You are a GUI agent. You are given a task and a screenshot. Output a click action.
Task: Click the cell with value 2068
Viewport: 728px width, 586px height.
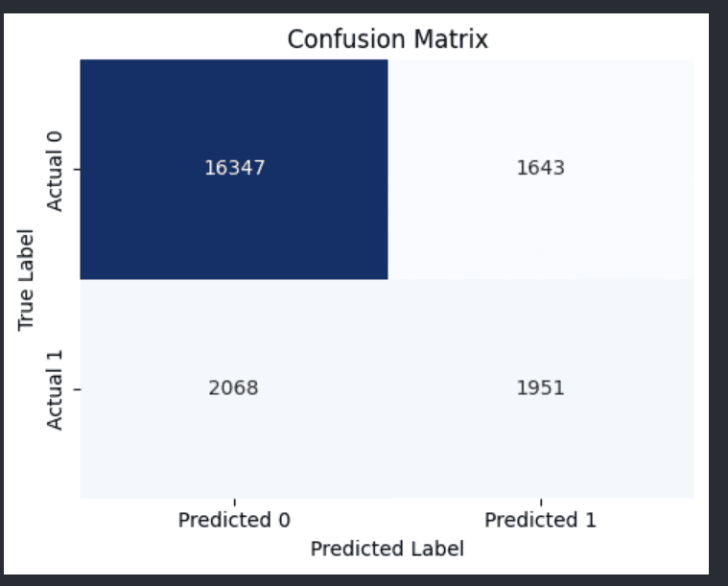coord(234,389)
